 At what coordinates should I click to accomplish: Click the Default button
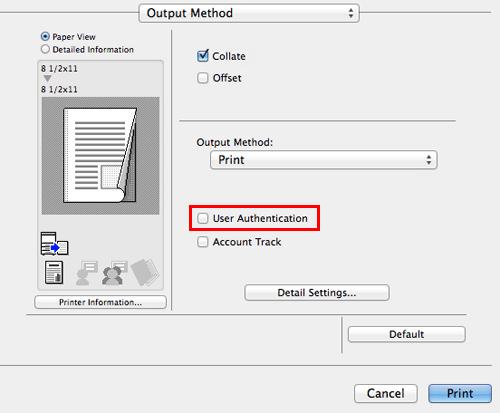tap(407, 334)
